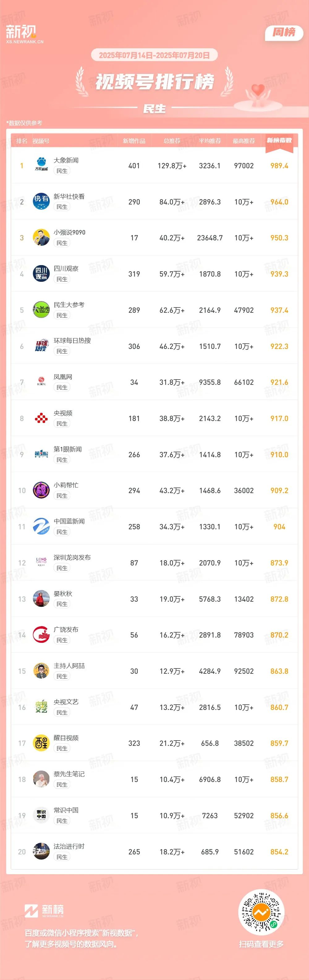This screenshot has height=980, width=309.
Task: Click the 广饶发布 red logo
Action: 41,635
